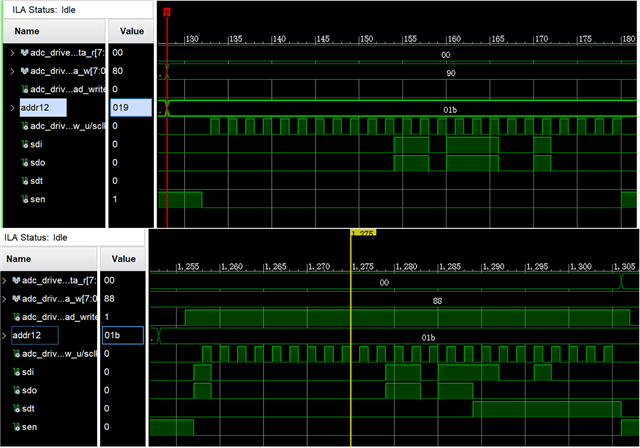This screenshot has height=448, width=640.
Task: Click yellow cursor flag labeled 1,275
Action: pyautogui.click(x=363, y=233)
